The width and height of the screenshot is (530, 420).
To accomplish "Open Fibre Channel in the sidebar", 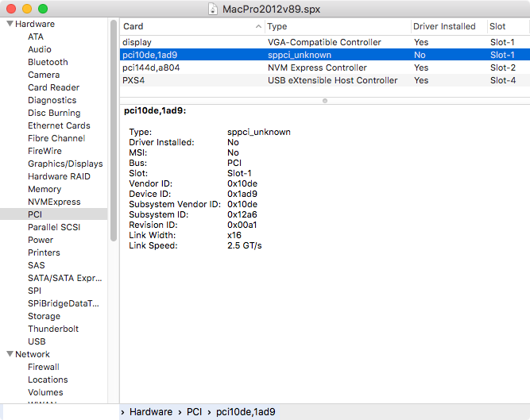I will (56, 138).
